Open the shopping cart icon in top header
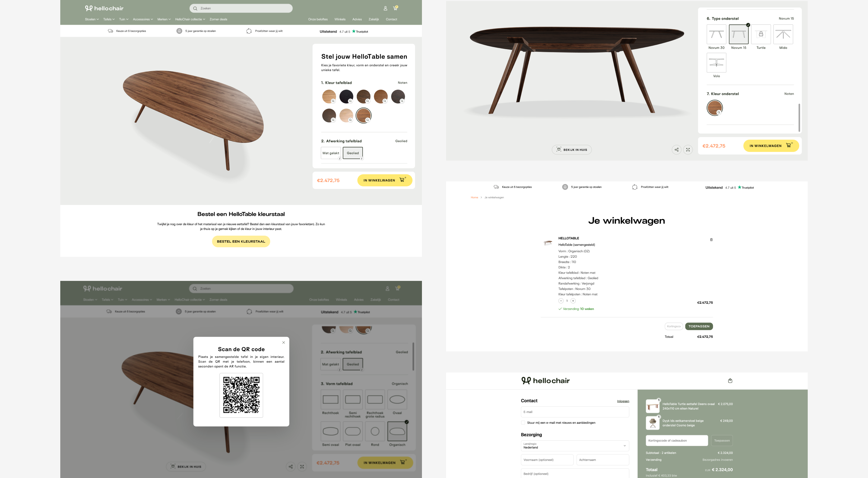The width and height of the screenshot is (868, 478). [x=395, y=8]
